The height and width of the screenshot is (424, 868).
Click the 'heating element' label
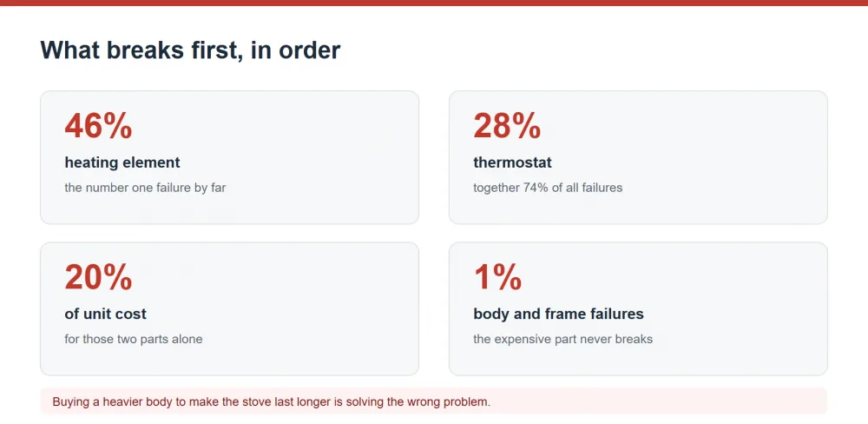(x=122, y=162)
